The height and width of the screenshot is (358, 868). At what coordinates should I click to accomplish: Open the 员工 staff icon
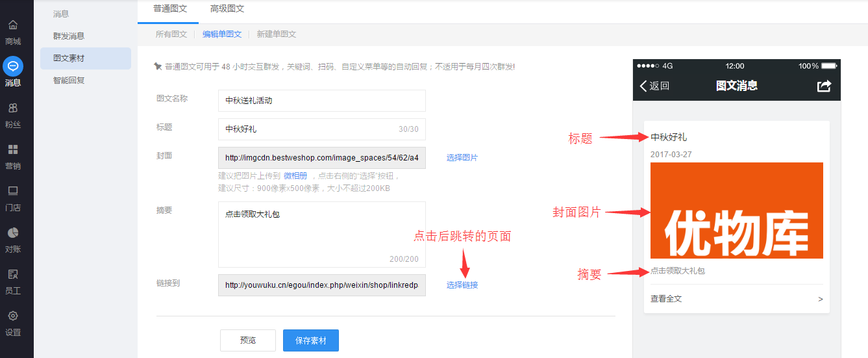13,274
